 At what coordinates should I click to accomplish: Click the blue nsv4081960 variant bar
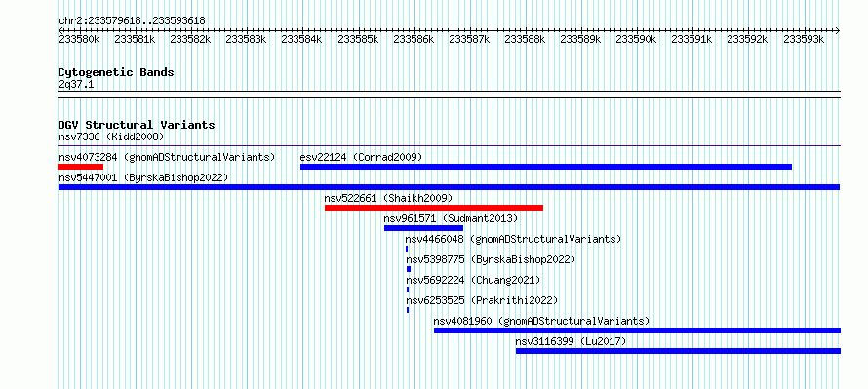coord(637,331)
